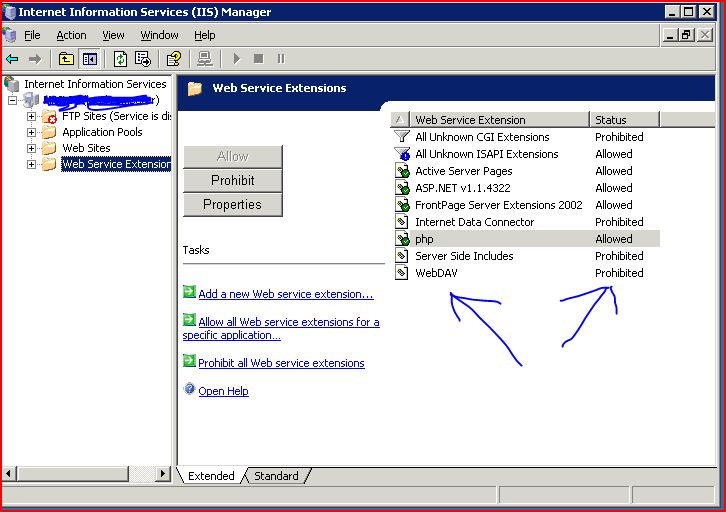Click tree pane scrollbar right arrow
Image resolution: width=726 pixels, height=512 pixels.
(163, 474)
